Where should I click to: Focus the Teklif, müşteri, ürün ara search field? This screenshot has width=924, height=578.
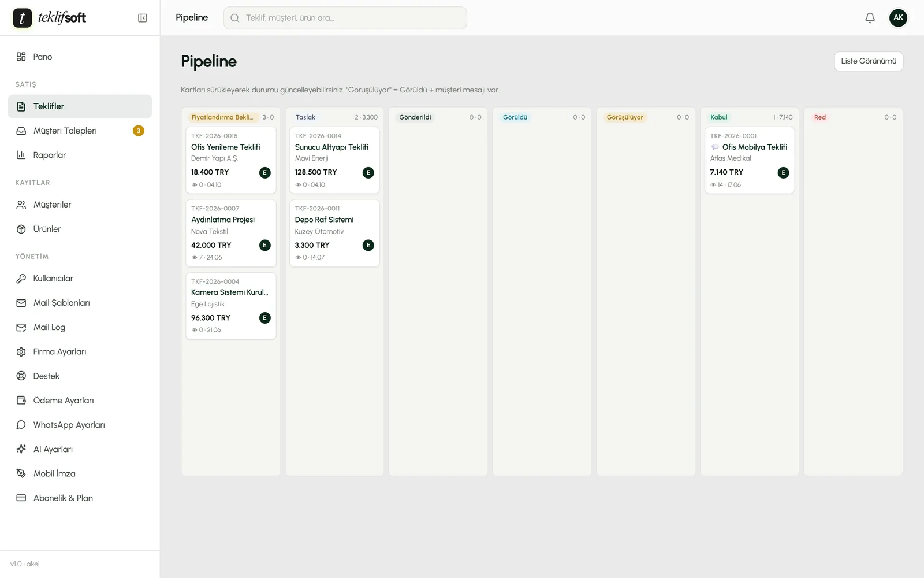coord(345,18)
